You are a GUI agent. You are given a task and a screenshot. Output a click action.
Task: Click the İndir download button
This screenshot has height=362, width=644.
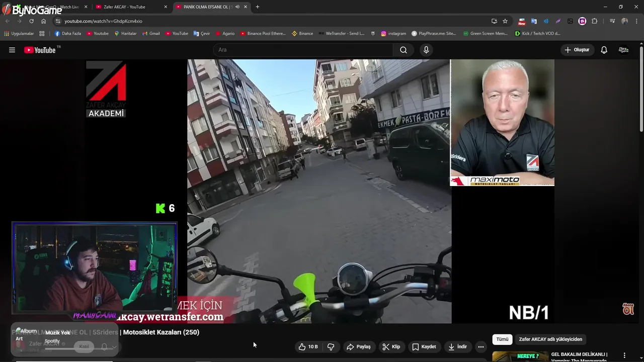coord(458,347)
